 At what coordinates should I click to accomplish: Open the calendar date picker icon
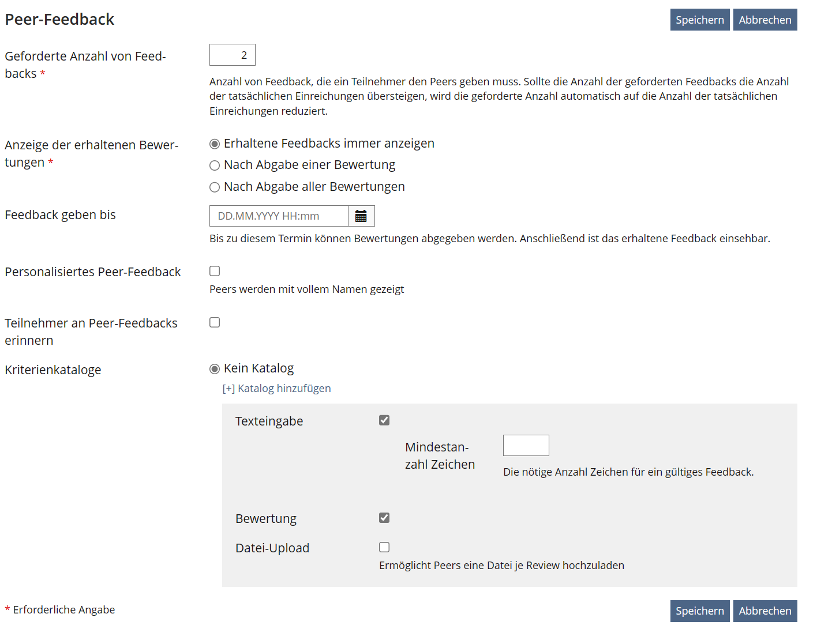pos(361,216)
